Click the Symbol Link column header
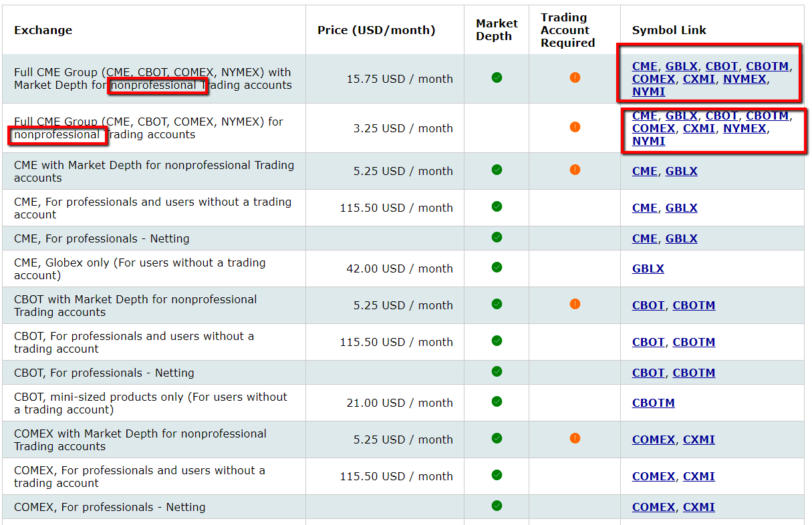Screen dimensions: 812x525 tap(669, 30)
